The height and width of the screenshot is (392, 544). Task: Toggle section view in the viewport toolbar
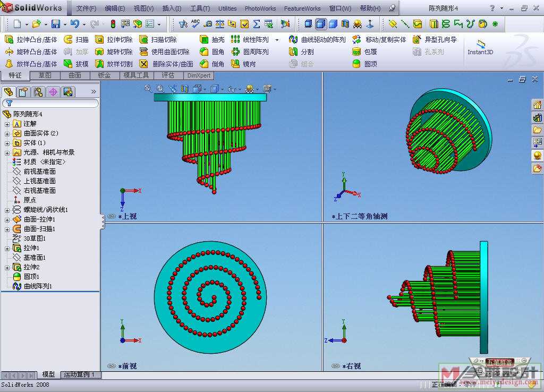(x=184, y=89)
